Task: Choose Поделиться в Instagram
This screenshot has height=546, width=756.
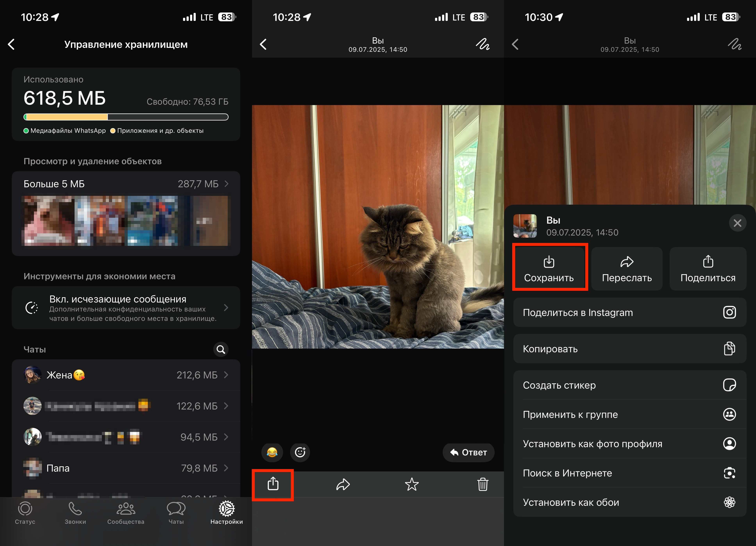Action: 629,312
